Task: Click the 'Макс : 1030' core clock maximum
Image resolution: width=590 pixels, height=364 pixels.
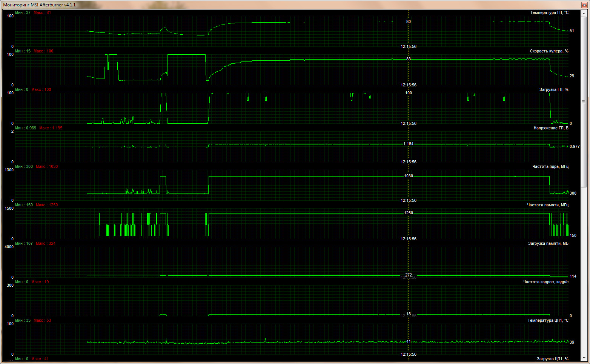Action: (47, 167)
